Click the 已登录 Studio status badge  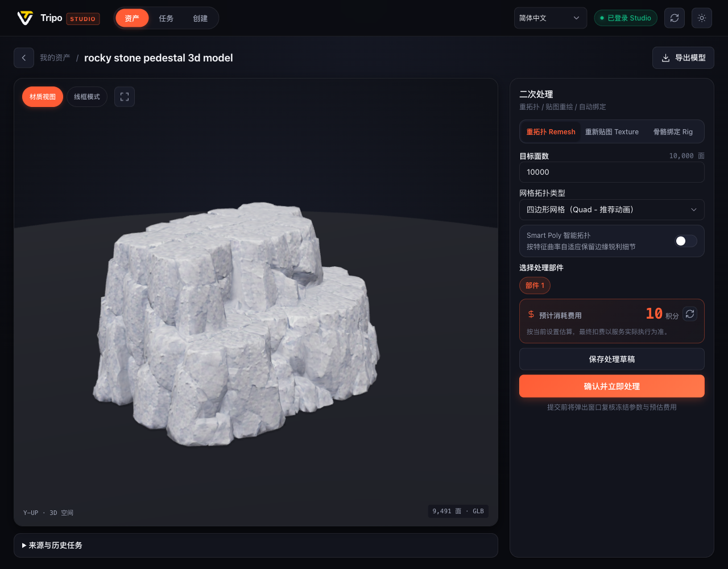(626, 18)
